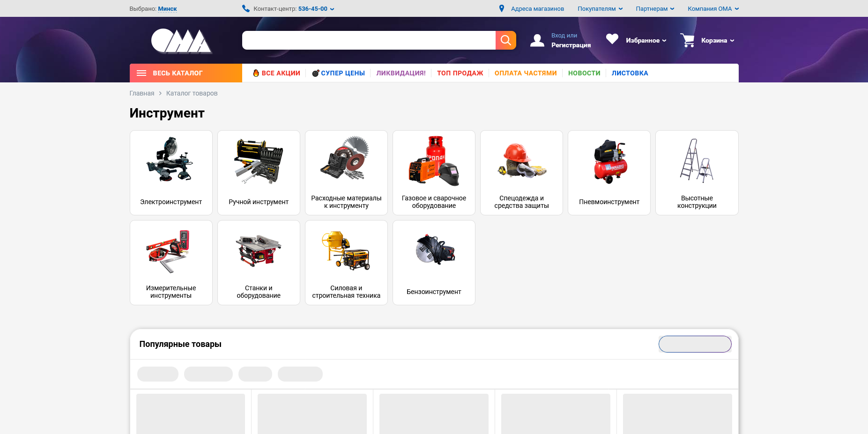Screen dimensions: 868x434
Task: Open the Силовая и строительная техника image
Action: pyautogui.click(x=346, y=250)
